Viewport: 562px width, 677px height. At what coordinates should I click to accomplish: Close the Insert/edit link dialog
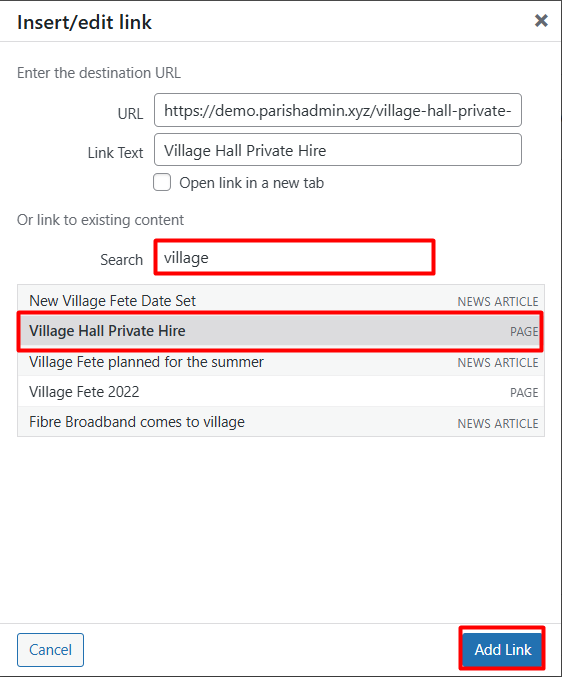pyautogui.click(x=541, y=20)
